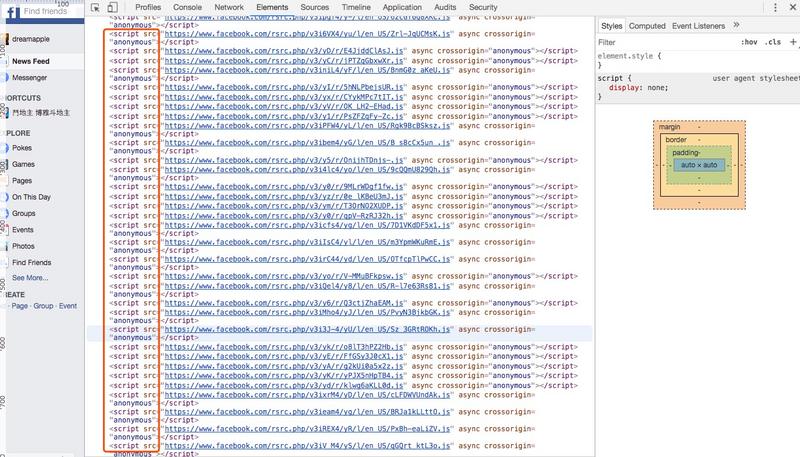Open Messenger sidebar icon
This screenshot has height=457, width=800.
[5, 78]
